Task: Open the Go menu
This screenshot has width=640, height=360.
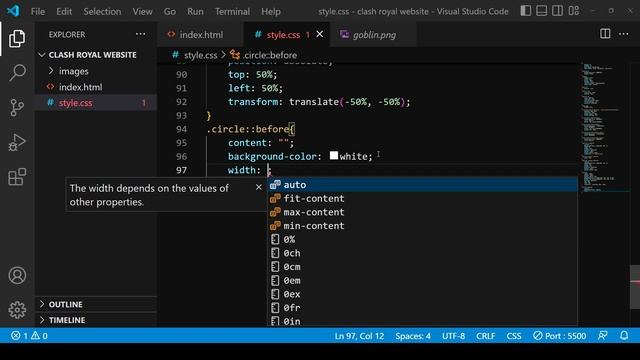Action: pos(170,11)
